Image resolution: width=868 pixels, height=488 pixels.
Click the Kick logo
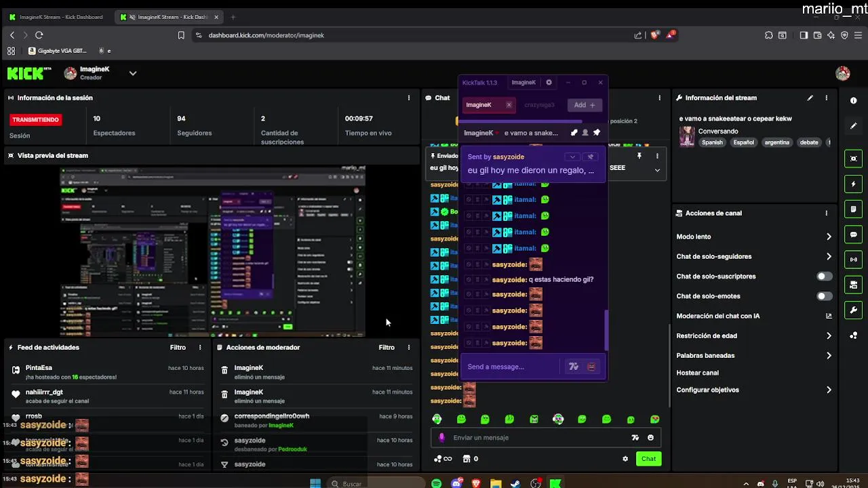tap(29, 73)
